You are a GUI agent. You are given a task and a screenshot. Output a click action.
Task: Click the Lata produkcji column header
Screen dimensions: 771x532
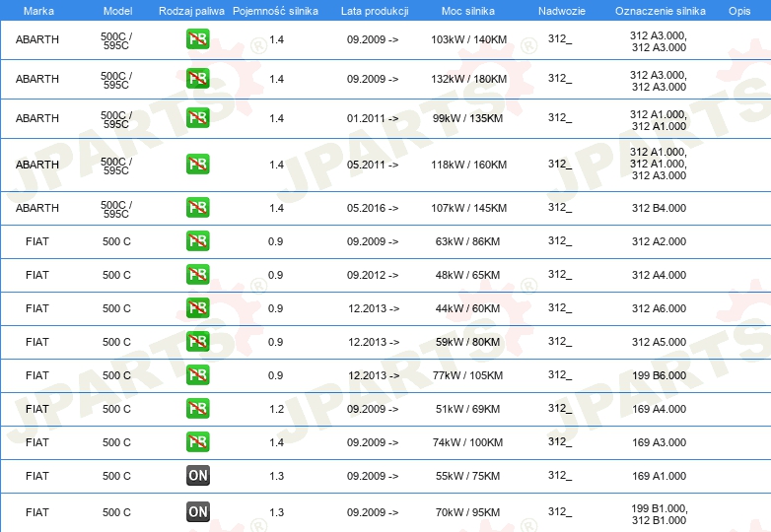point(375,11)
